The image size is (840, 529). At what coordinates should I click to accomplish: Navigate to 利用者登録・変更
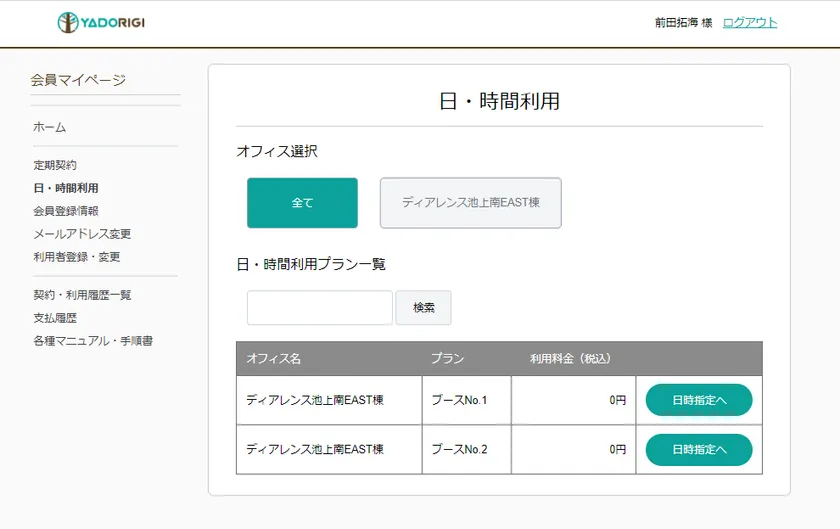(77, 257)
